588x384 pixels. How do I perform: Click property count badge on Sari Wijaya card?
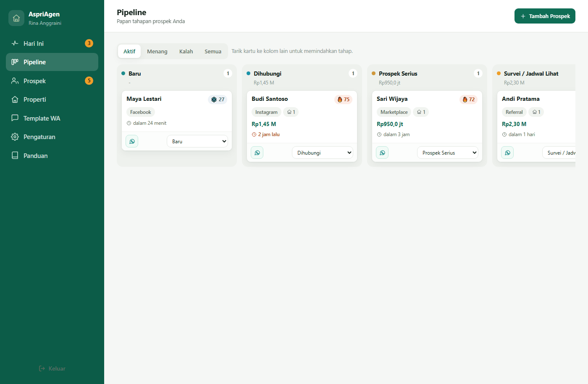tap(421, 112)
